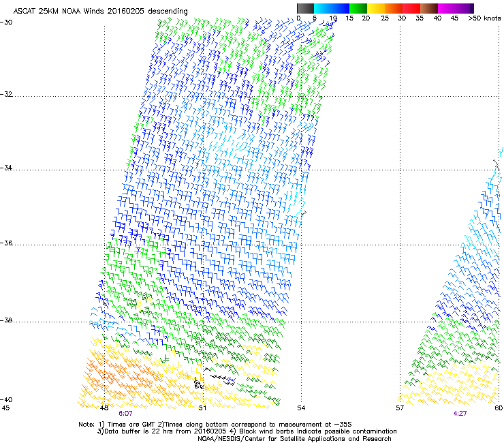Click the orange 25-30 knots legend segment
This screenshot has height=443, width=504.
pyautogui.click(x=394, y=8)
